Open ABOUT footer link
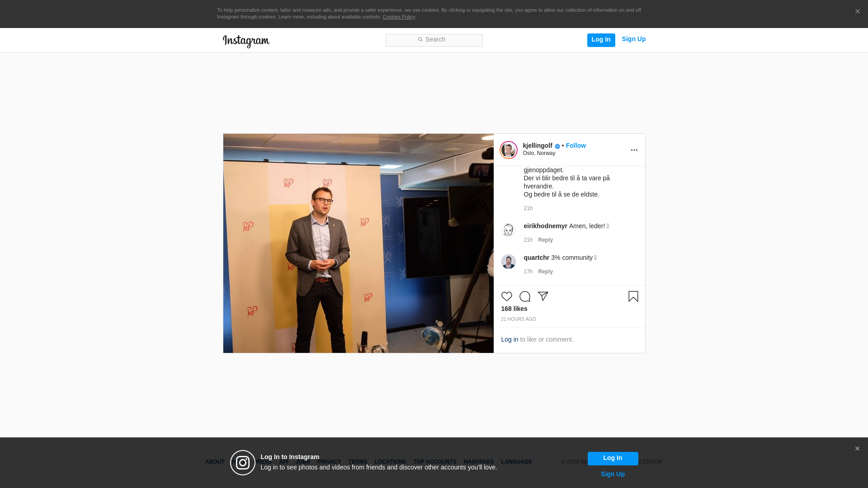The image size is (868, 488). coord(214,462)
